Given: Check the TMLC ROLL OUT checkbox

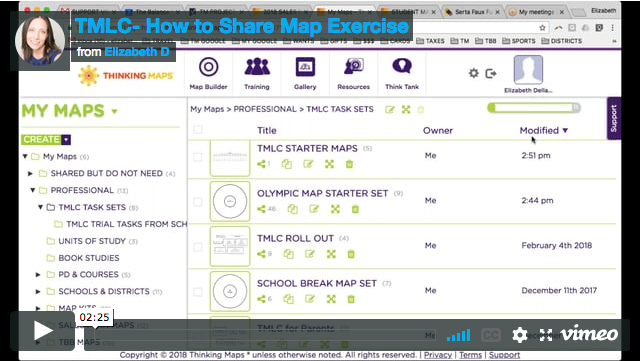Looking at the screenshot, I should (x=198, y=247).
